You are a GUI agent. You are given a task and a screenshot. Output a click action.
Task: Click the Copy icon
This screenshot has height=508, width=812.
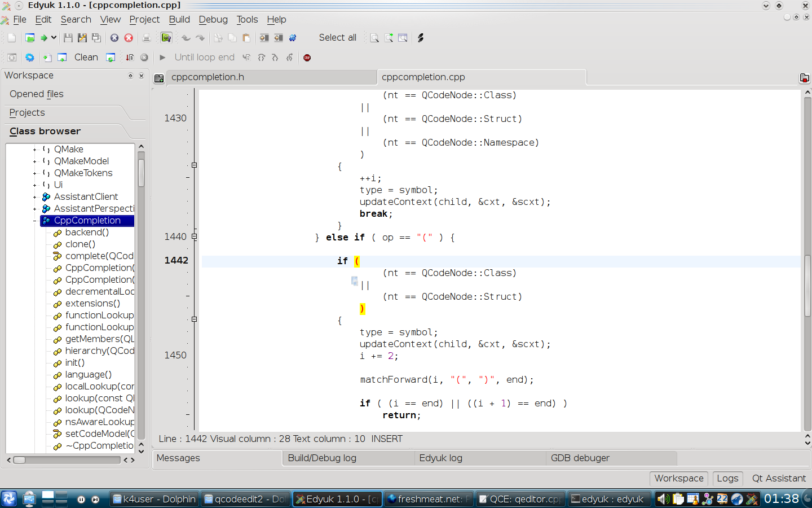(x=232, y=38)
